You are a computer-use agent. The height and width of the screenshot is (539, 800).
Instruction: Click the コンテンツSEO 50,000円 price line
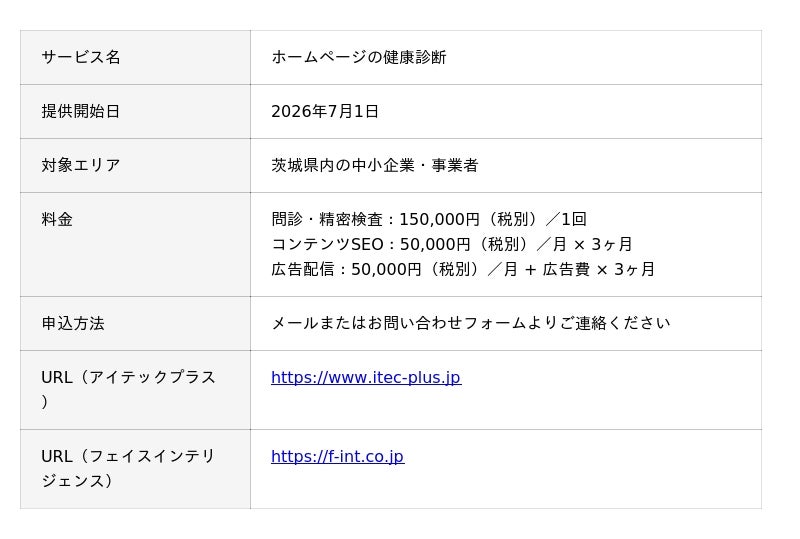[x=452, y=244]
